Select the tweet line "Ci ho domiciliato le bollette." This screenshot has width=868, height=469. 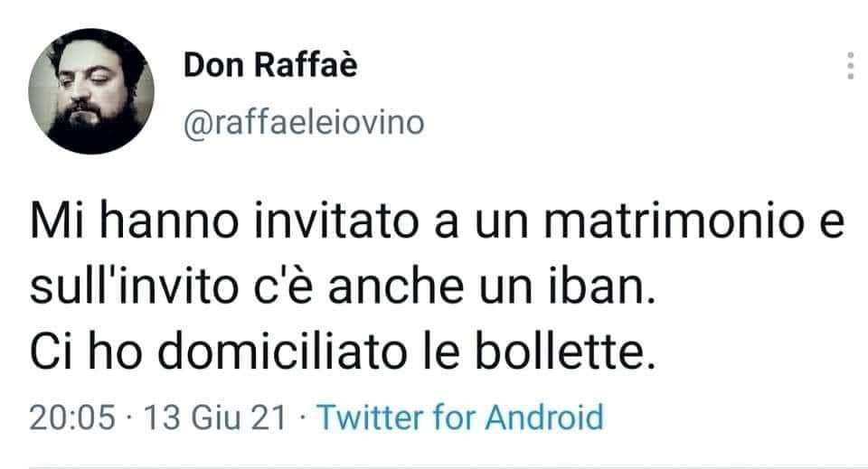(x=343, y=352)
